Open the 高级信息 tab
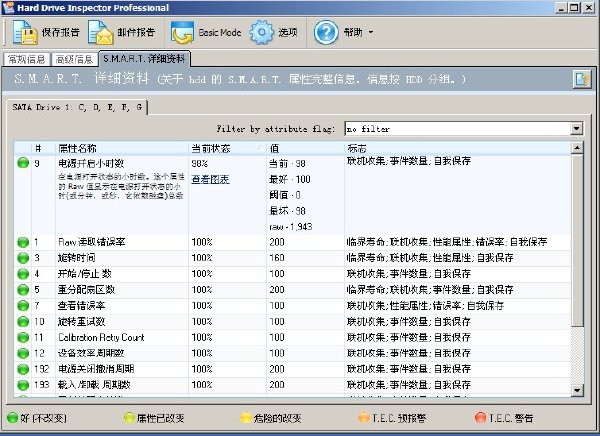Viewport: 600px width, 436px height. coord(74,59)
